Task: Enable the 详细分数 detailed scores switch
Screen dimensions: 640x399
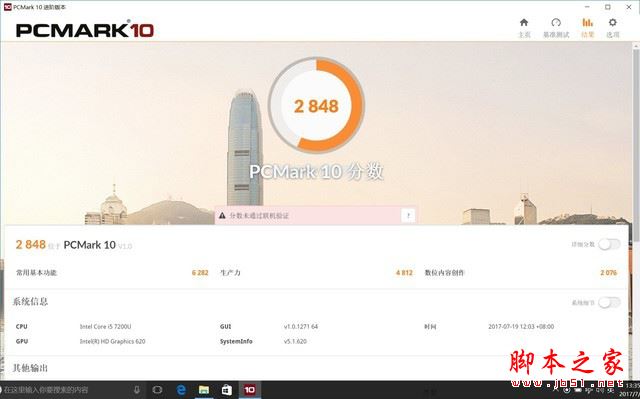Action: (609, 244)
